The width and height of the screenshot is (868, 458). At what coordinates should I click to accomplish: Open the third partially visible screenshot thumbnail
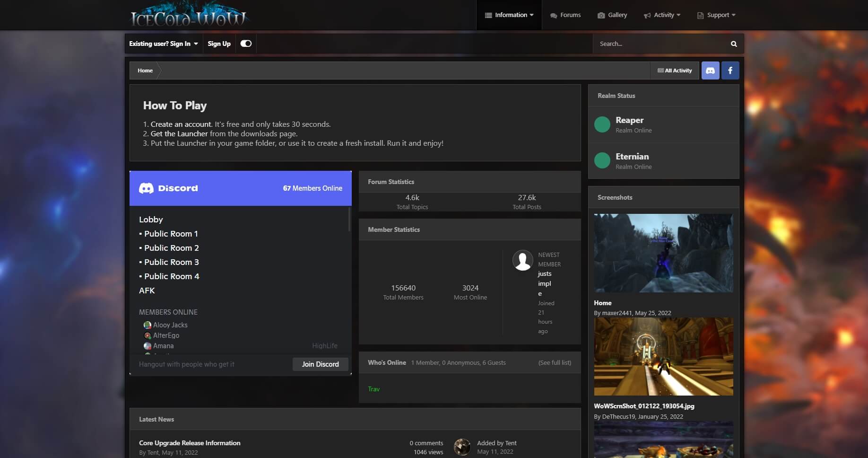663,440
